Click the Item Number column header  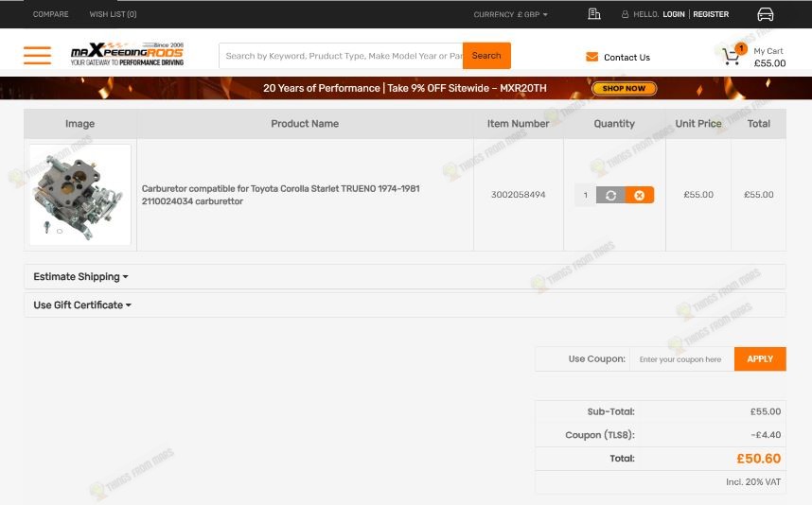point(518,124)
